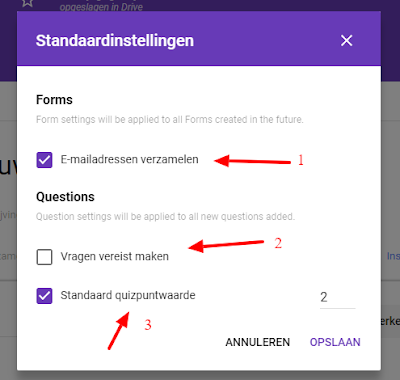This screenshot has height=380, width=400.
Task: Click the ANNULEREN button
Action: 258,342
